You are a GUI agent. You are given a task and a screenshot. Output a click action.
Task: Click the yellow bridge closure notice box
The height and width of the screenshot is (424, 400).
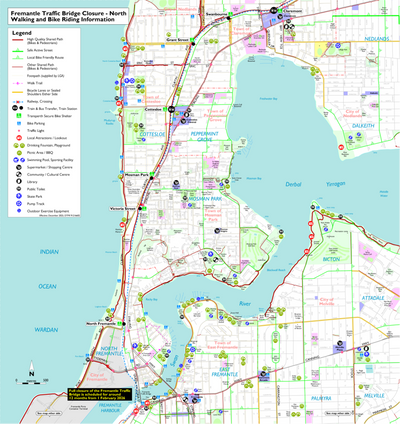click(x=99, y=394)
